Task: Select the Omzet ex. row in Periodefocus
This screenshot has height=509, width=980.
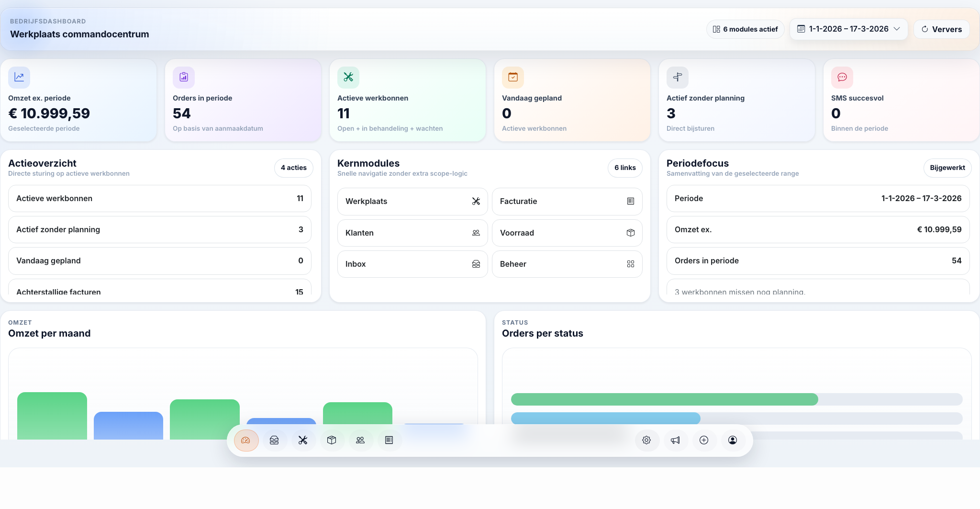Action: click(818, 229)
